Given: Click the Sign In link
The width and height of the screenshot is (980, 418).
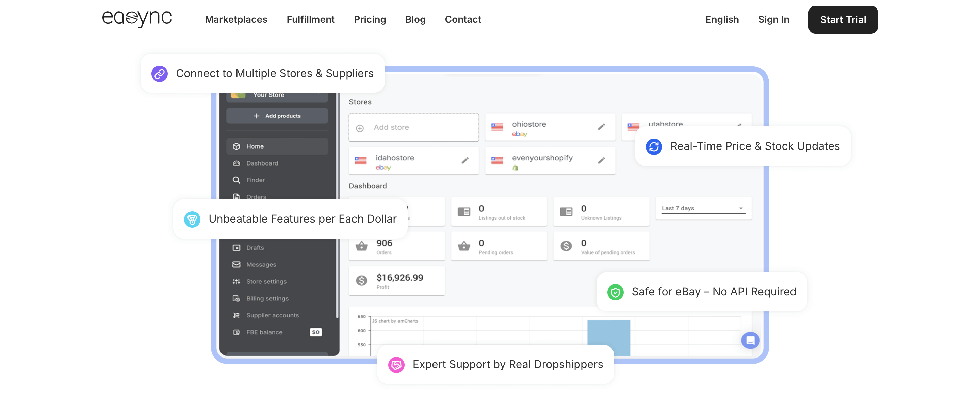Looking at the screenshot, I should [773, 19].
